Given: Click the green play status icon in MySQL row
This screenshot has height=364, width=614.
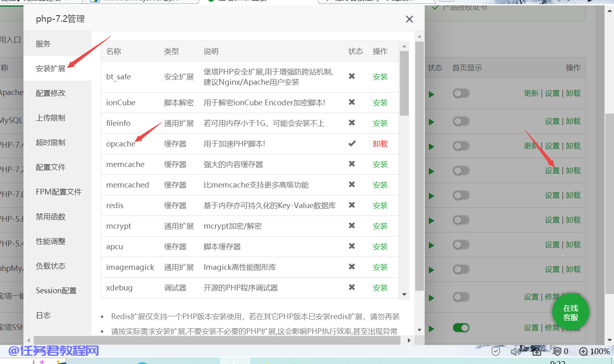Looking at the screenshot, I should pyautogui.click(x=431, y=122).
